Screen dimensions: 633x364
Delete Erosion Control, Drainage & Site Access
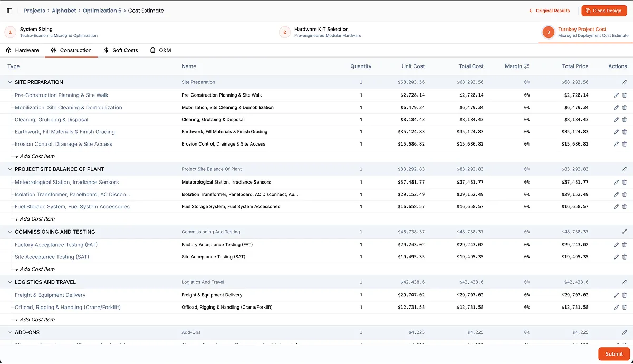point(625,144)
